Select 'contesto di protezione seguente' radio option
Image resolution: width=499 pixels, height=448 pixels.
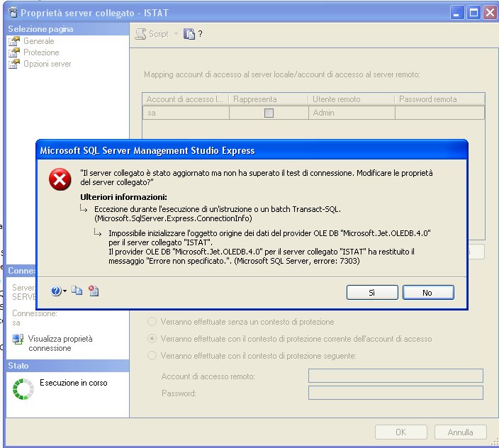coord(152,355)
